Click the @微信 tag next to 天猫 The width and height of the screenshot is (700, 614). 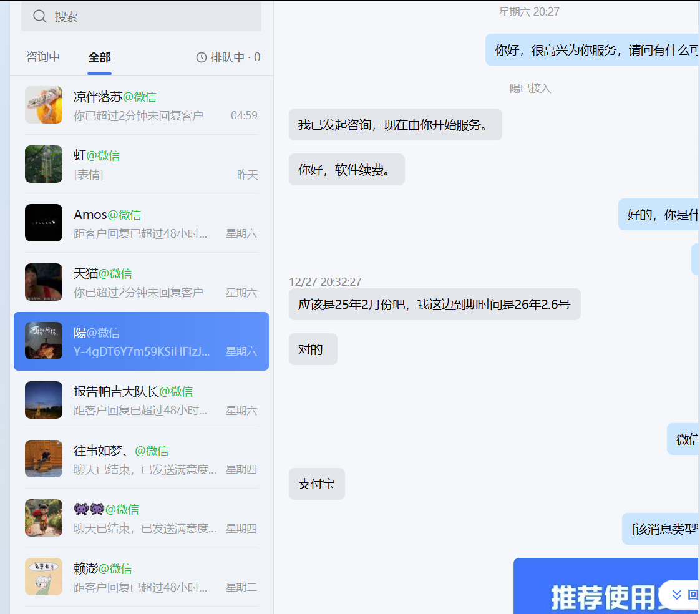pos(116,273)
